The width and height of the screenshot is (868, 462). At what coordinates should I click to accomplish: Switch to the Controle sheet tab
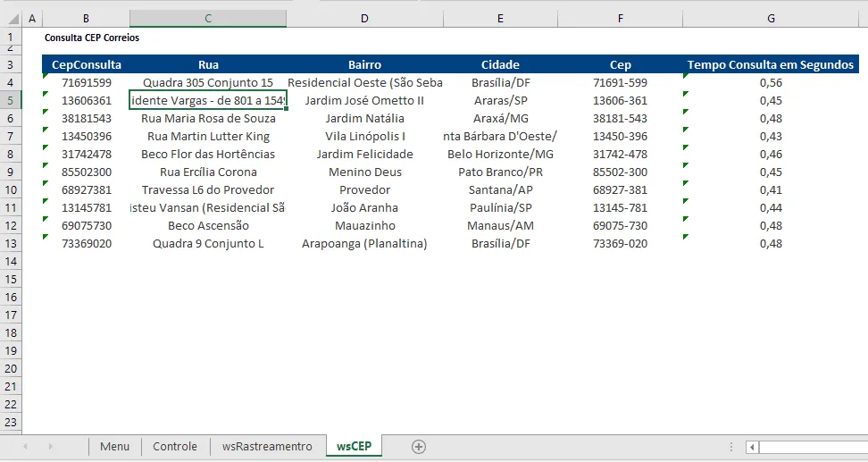click(175, 447)
